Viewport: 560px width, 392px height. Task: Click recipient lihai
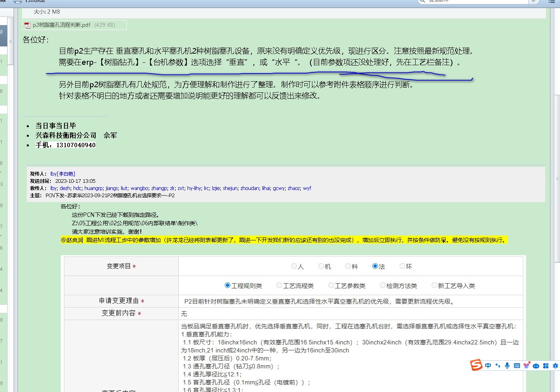266,188
